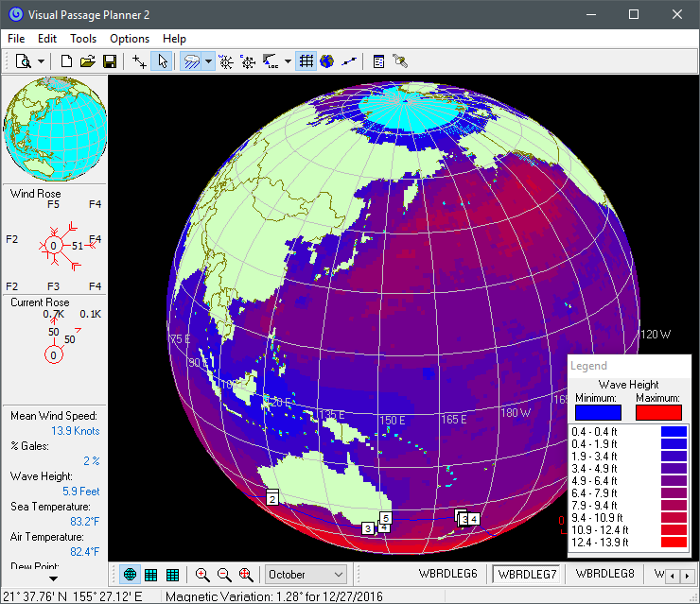
Task: Toggle the globe view mode button
Action: tap(130, 575)
